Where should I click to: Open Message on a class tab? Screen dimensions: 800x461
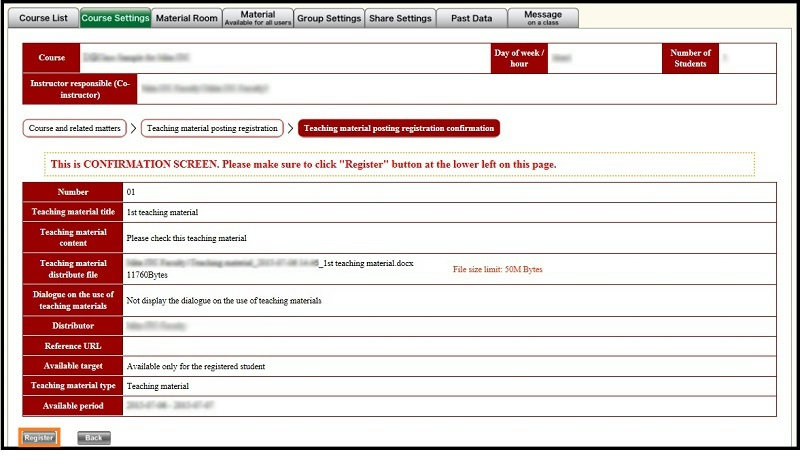(543, 18)
